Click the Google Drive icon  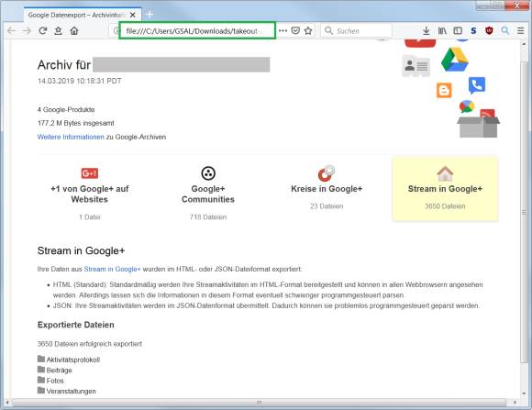click(454, 60)
